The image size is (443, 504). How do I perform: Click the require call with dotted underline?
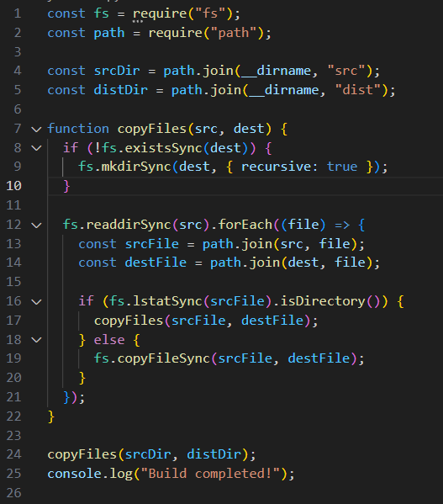pos(160,14)
